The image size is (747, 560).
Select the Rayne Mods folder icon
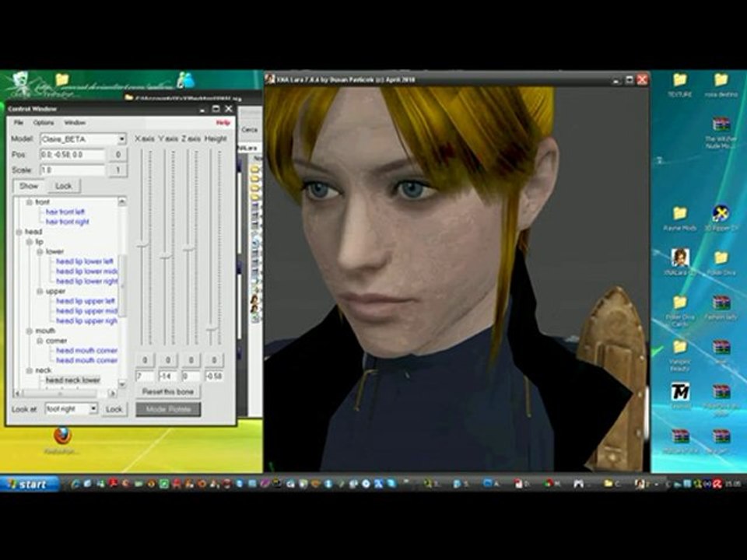(x=679, y=219)
